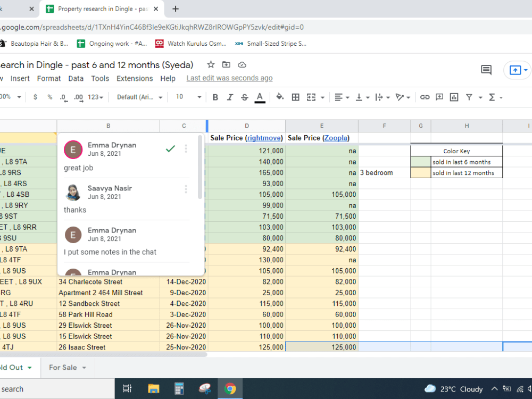Open the Tools menu
Viewport: 532px width, 399px height.
coord(100,78)
